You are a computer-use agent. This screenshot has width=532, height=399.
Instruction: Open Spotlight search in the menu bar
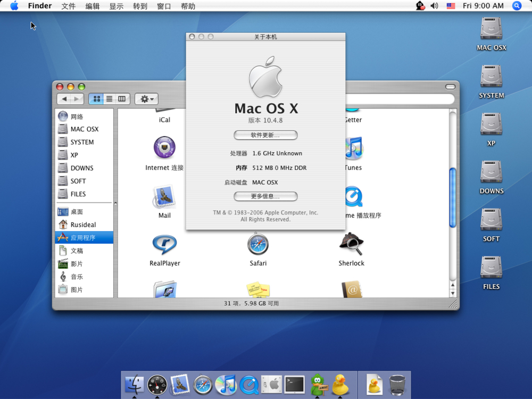tap(517, 6)
